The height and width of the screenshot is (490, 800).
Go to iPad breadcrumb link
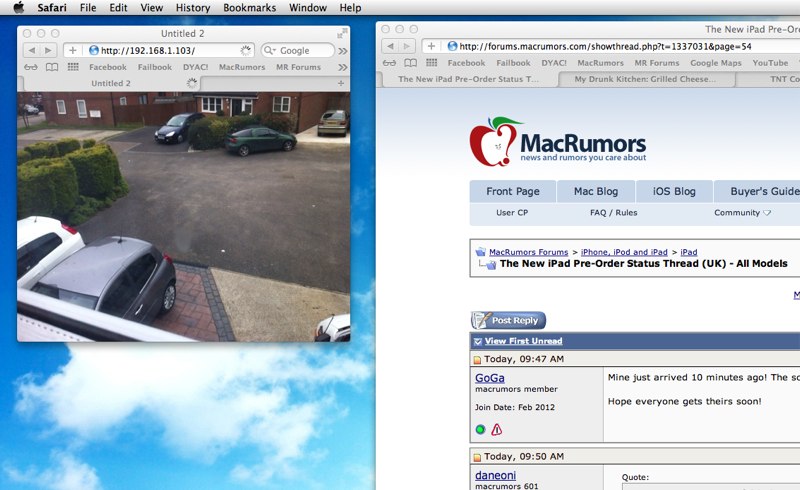click(x=688, y=252)
